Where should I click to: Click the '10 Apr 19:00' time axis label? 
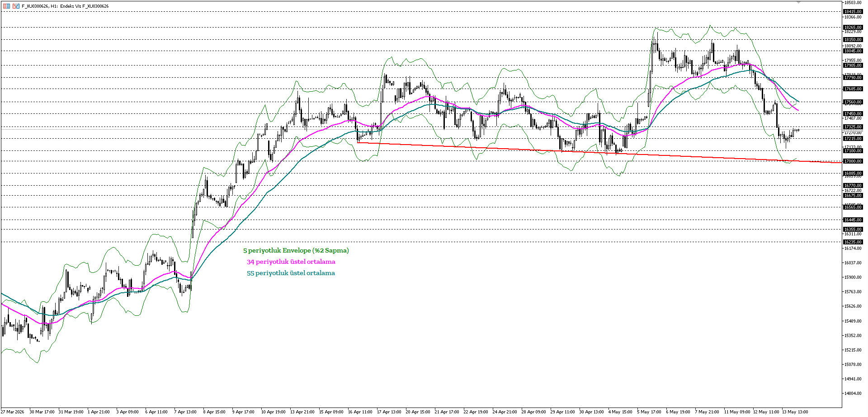coord(273,412)
